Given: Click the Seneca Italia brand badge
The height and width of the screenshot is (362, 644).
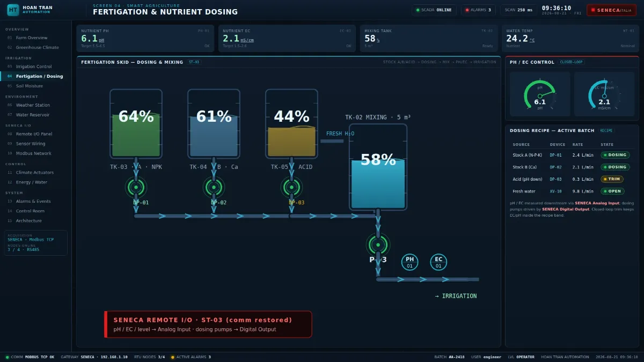Looking at the screenshot, I should click(x=611, y=10).
